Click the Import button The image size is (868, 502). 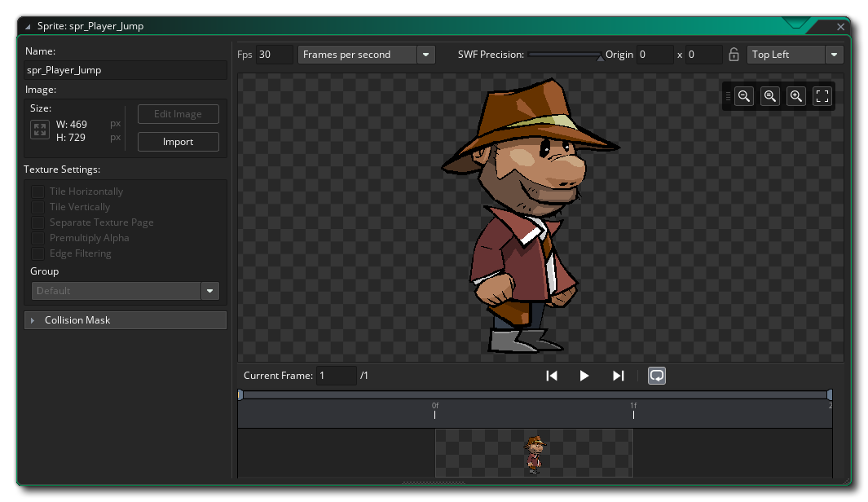click(178, 142)
